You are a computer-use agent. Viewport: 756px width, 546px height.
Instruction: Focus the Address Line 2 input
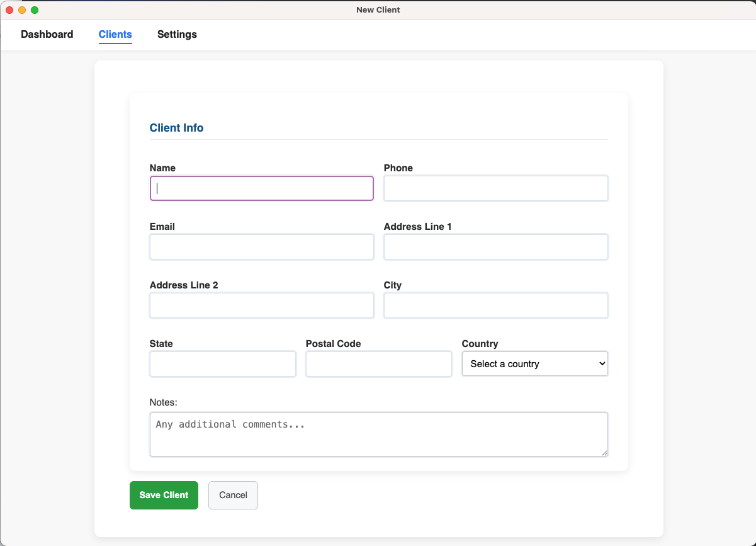tap(261, 305)
